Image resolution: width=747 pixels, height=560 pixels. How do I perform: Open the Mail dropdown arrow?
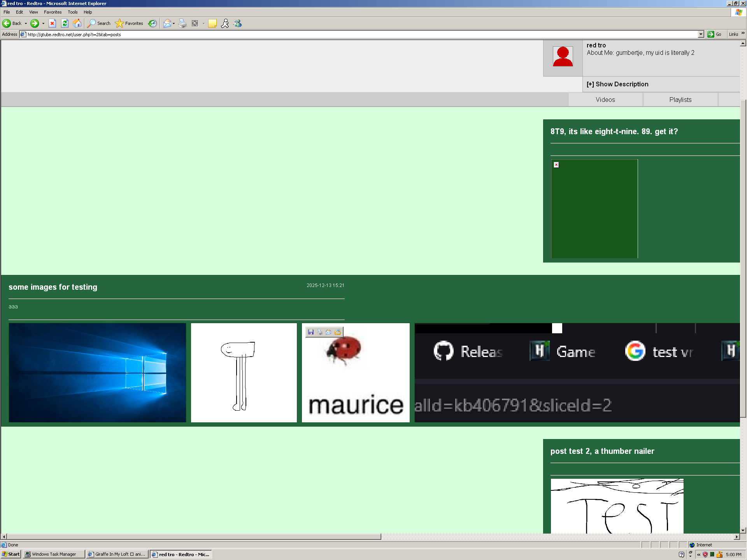pos(174,23)
